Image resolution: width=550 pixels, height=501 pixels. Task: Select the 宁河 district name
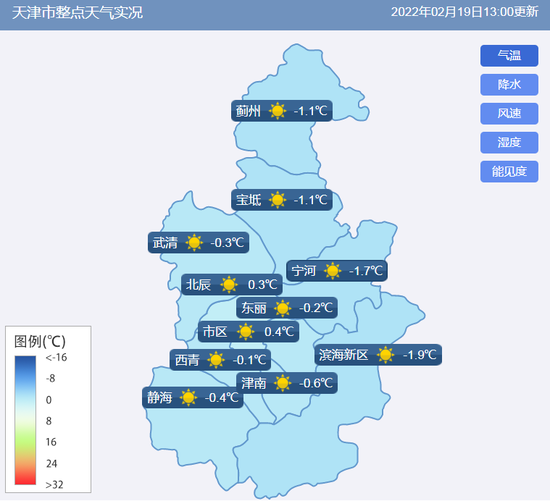click(304, 271)
